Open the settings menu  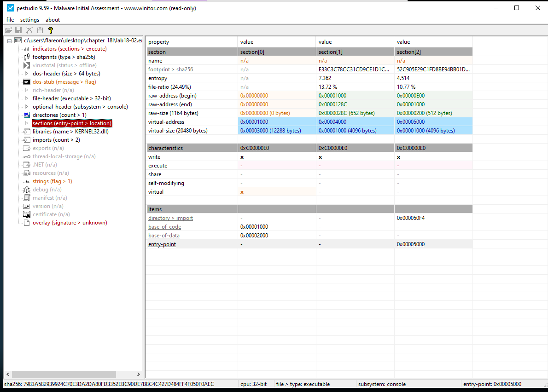[30, 20]
